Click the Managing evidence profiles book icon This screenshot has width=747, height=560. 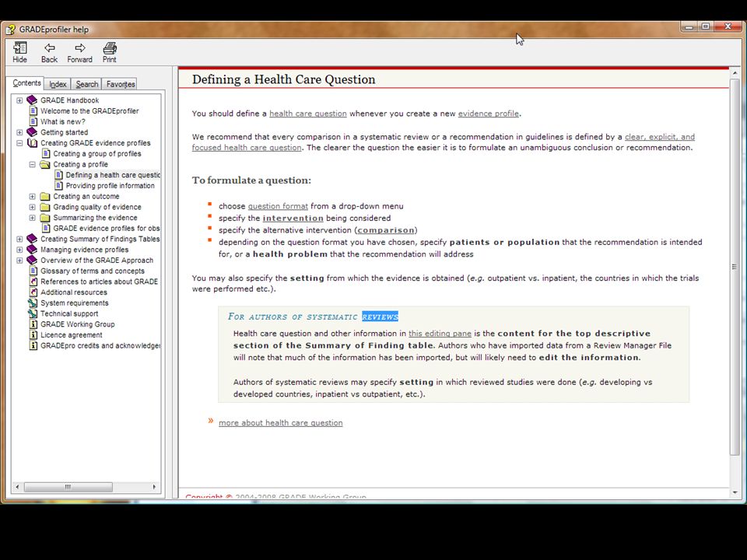point(32,250)
